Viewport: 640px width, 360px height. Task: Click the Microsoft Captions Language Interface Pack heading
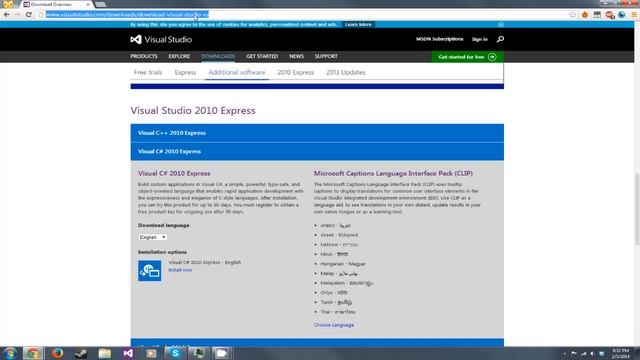pos(393,173)
